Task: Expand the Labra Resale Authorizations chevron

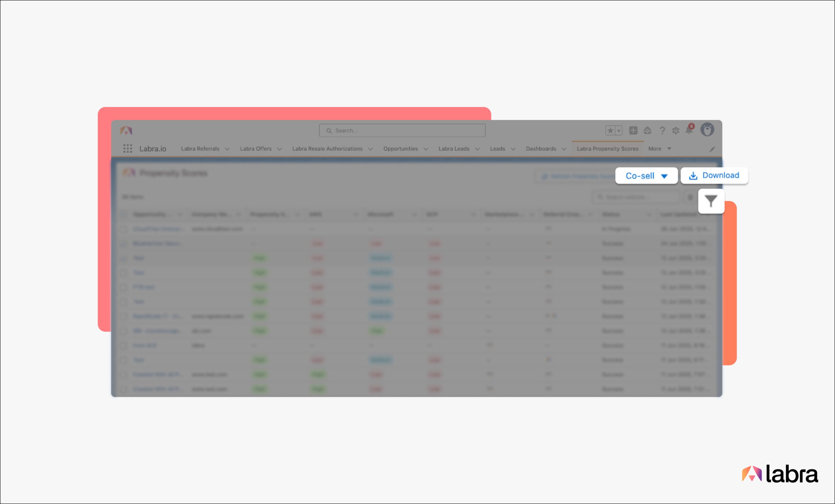Action: (371, 149)
